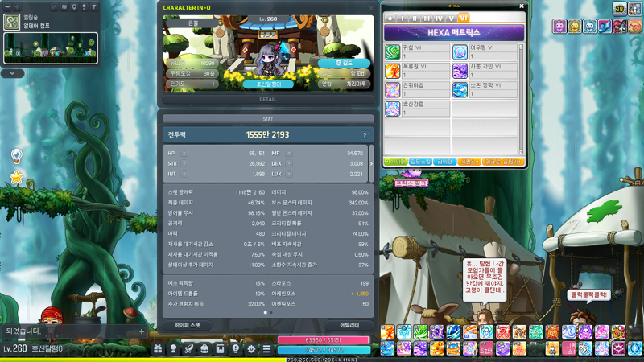Viewport: 644px width, 362px height.
Task: Open the gear settings icon in bottom bar
Action: point(251,349)
